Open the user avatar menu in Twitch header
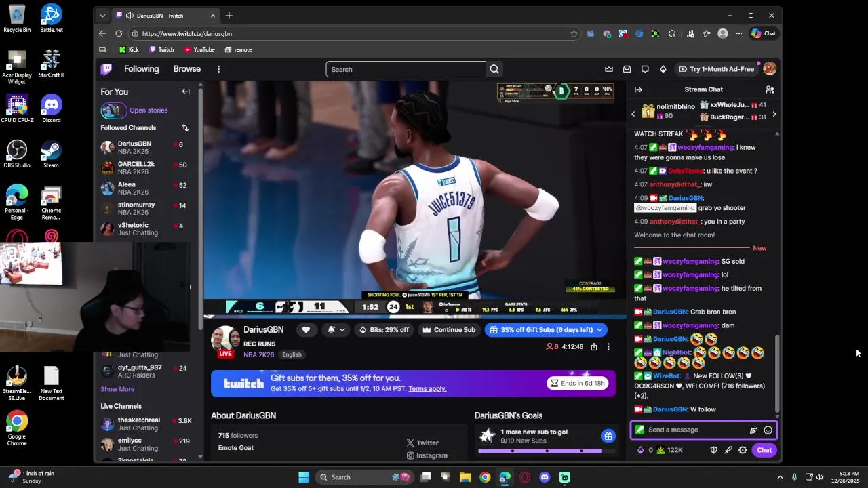 769,69
